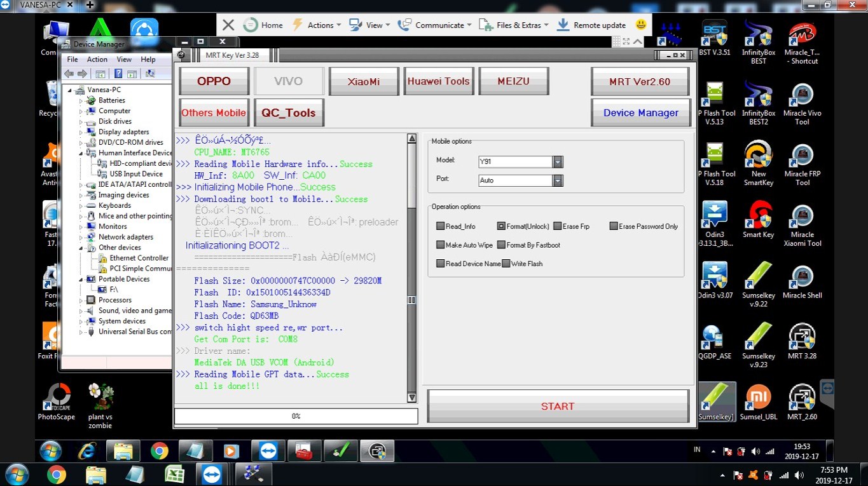Toggle the Format(Unlock) checkbox
The height and width of the screenshot is (486, 868).
501,226
